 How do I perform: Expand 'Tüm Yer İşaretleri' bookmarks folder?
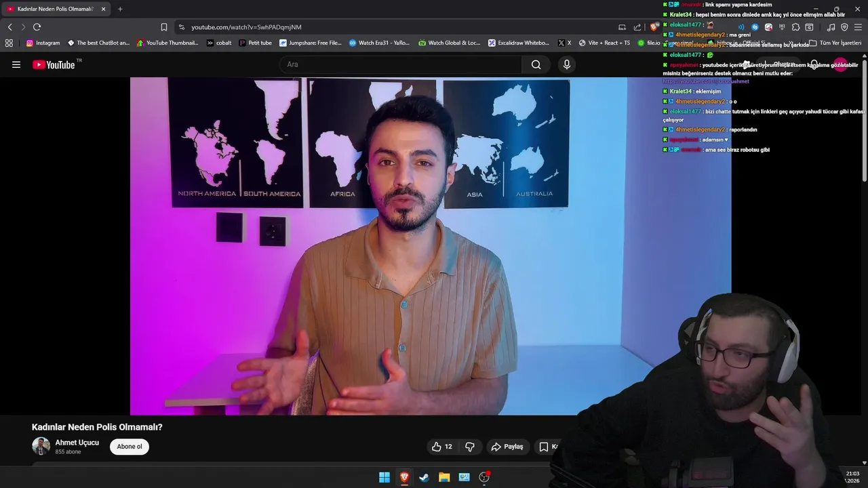click(835, 43)
